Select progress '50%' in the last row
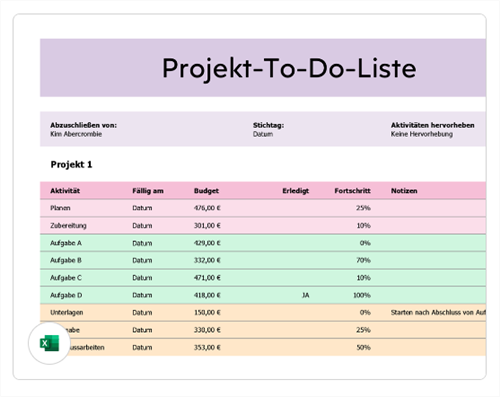Viewport: 500px width, 397px height. coord(363,347)
